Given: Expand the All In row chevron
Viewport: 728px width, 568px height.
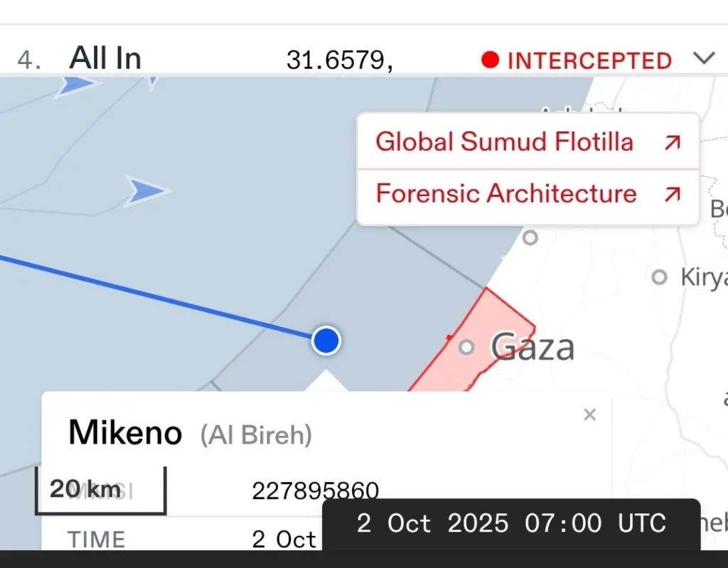Looking at the screenshot, I should click(703, 58).
